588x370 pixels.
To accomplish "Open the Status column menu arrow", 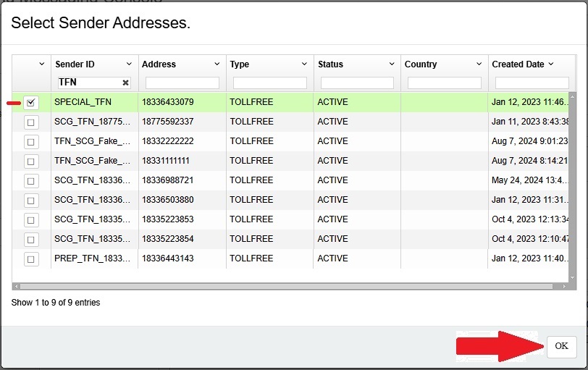I will point(392,64).
